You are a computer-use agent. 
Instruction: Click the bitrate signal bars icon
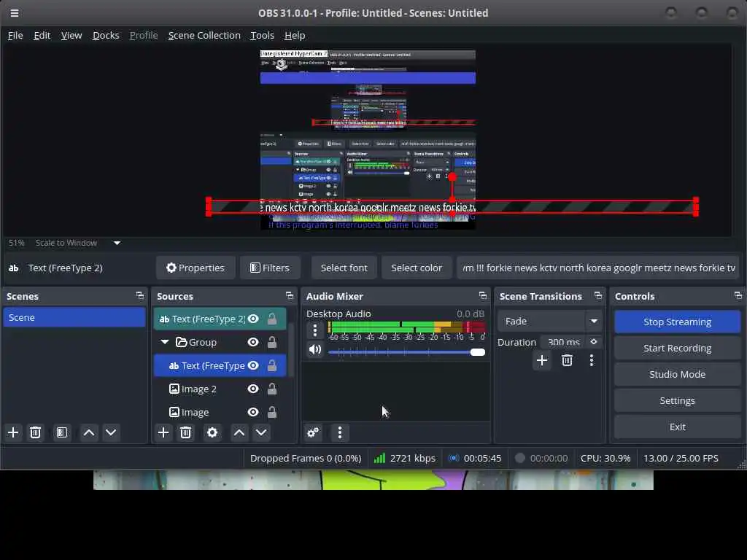(379, 458)
